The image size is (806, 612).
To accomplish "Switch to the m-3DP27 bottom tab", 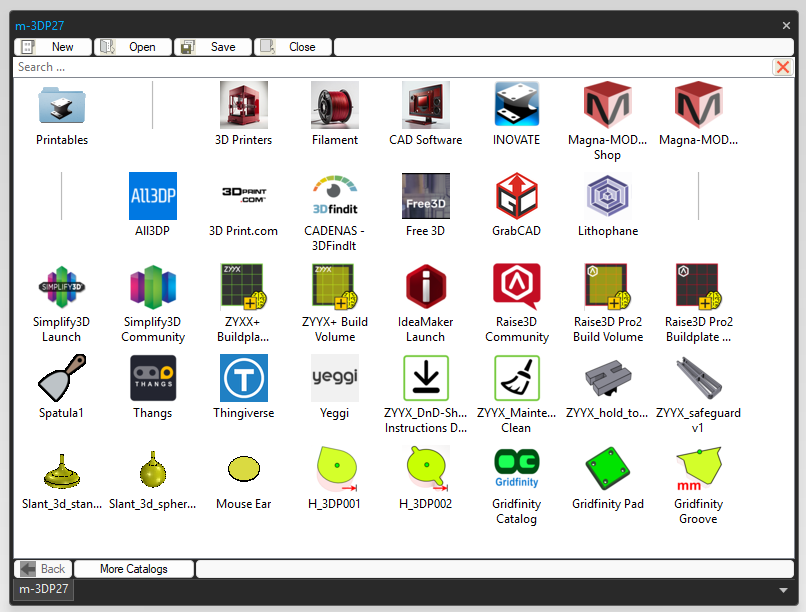I will [44, 589].
